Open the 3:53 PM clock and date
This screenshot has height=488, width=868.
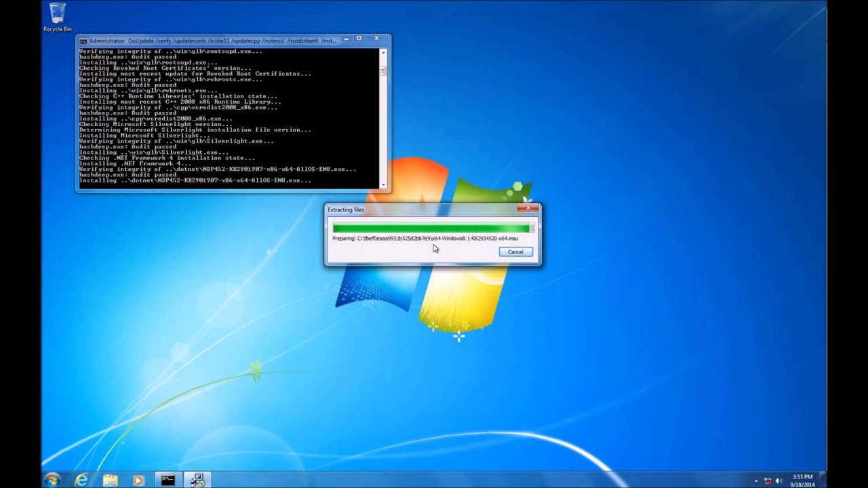802,481
